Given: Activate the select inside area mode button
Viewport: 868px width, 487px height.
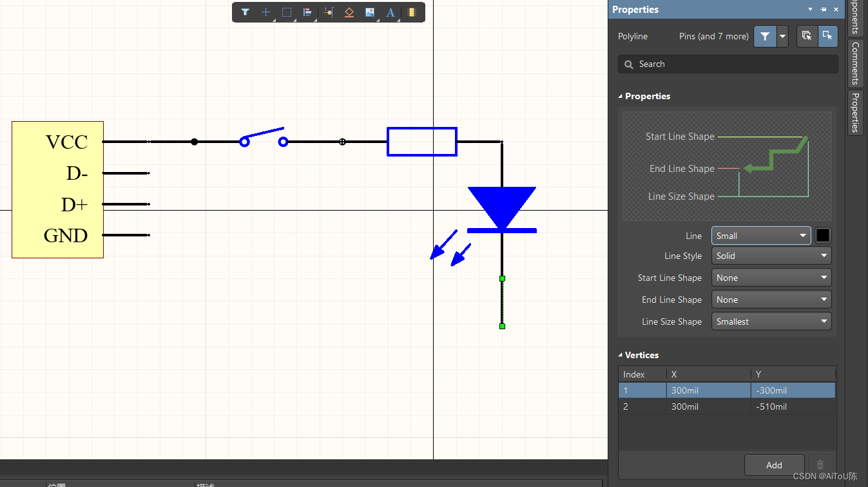Looking at the screenshot, I should coord(828,36).
